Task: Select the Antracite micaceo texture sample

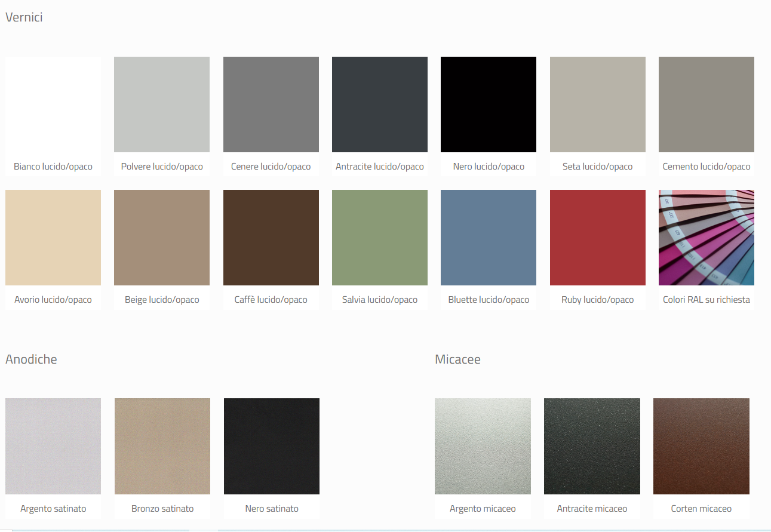Action: click(592, 446)
